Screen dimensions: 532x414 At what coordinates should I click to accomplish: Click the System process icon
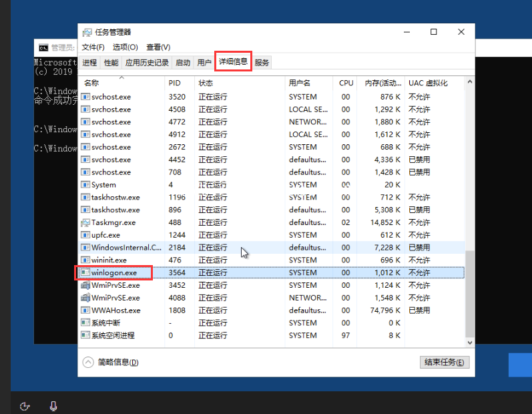pos(85,184)
